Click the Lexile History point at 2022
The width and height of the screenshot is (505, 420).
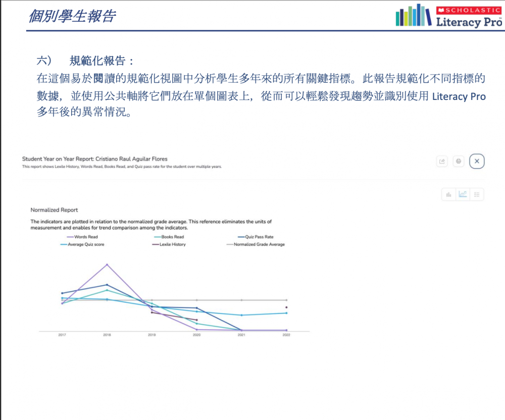[x=286, y=307]
